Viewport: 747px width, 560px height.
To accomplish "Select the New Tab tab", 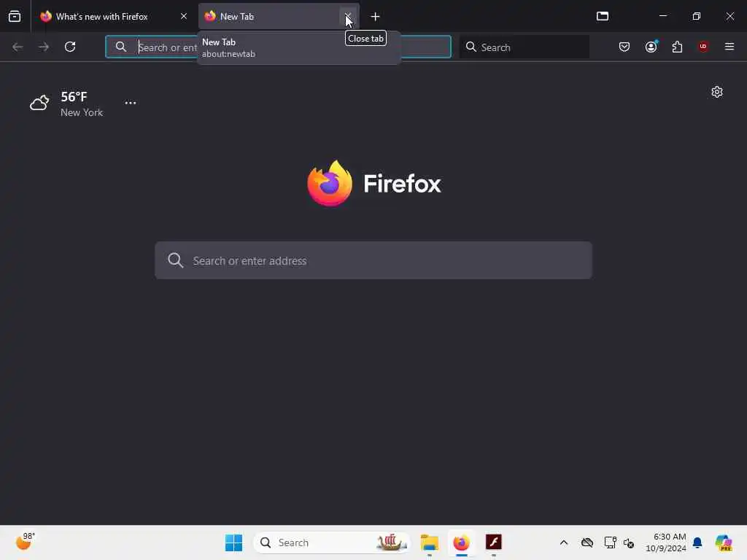I will pos(279,16).
